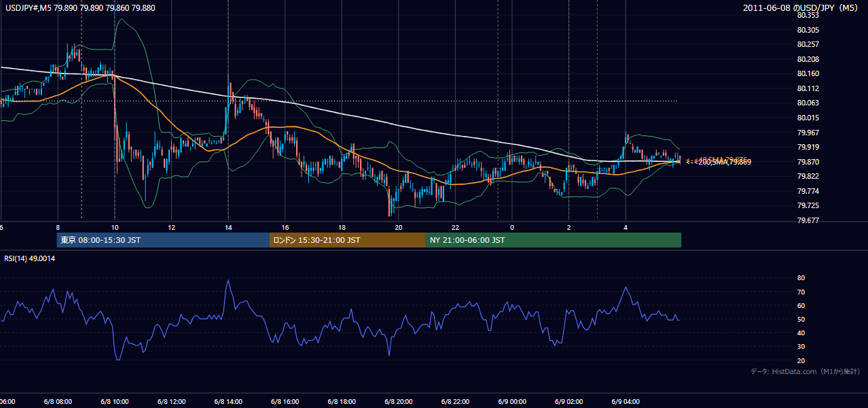Click the 79.822 price axis label

click(808, 176)
